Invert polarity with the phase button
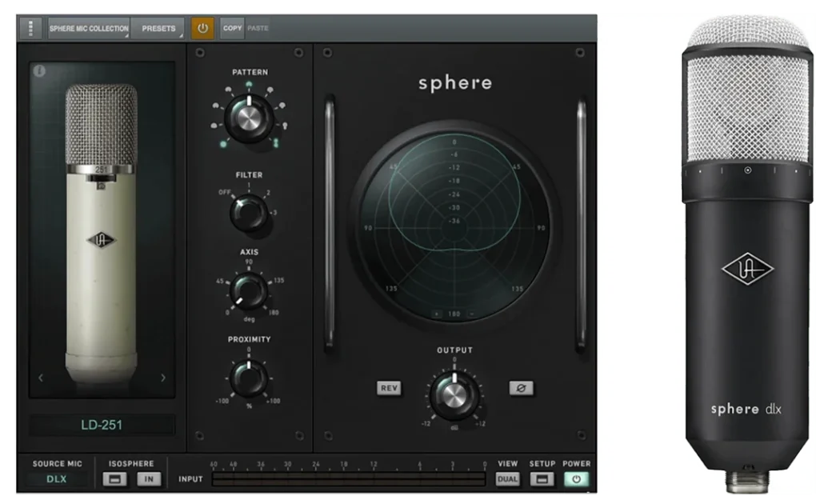The height and width of the screenshot is (504, 832). tap(521, 389)
